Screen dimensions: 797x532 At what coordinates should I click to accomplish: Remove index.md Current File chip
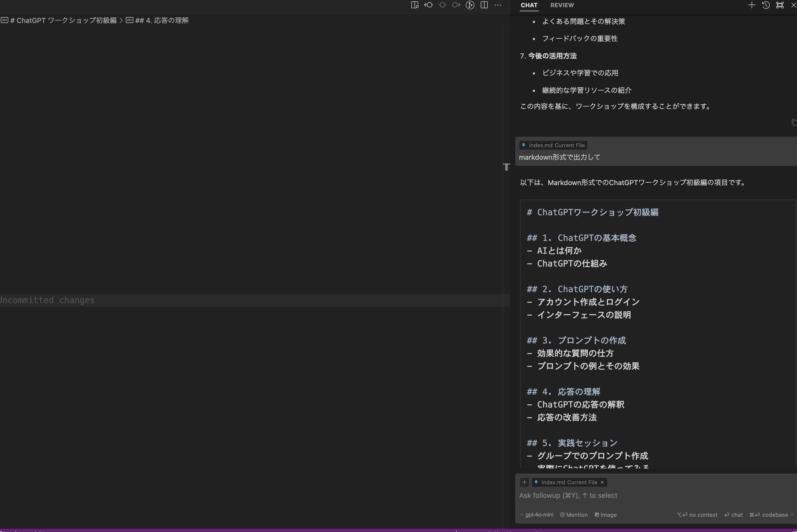(602, 482)
